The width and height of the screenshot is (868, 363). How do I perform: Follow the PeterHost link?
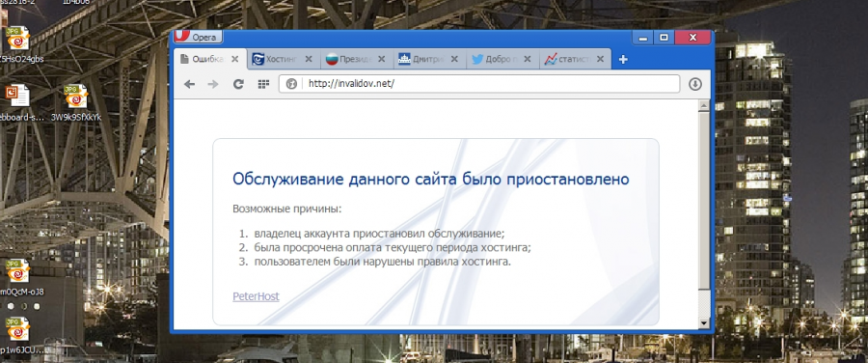tap(256, 296)
